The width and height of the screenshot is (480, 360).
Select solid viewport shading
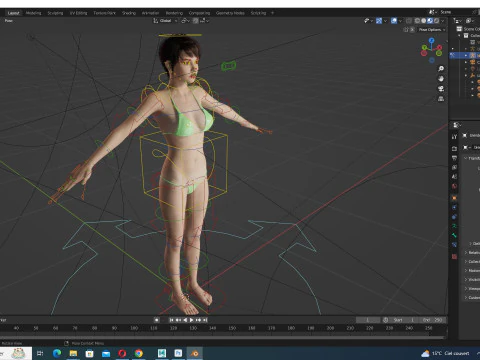pos(423,21)
